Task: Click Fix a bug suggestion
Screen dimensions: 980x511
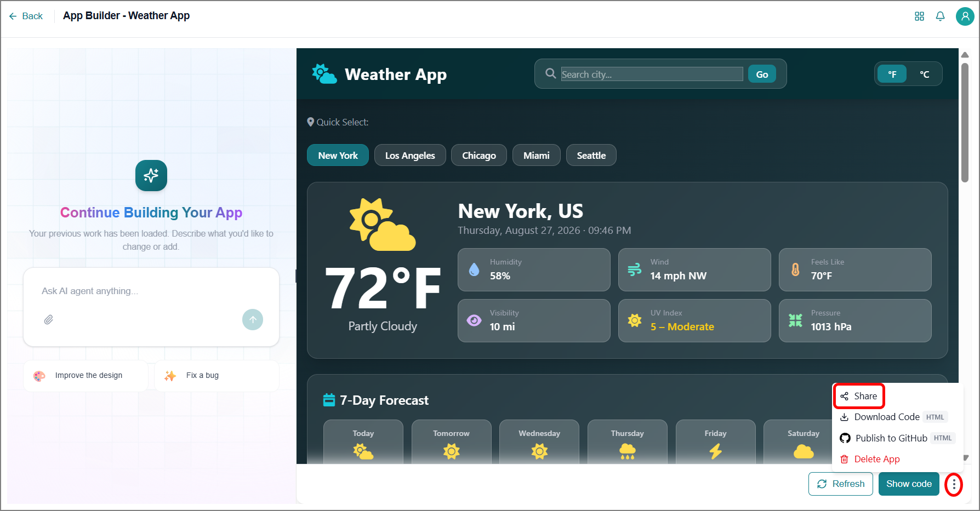Action: [x=217, y=376]
